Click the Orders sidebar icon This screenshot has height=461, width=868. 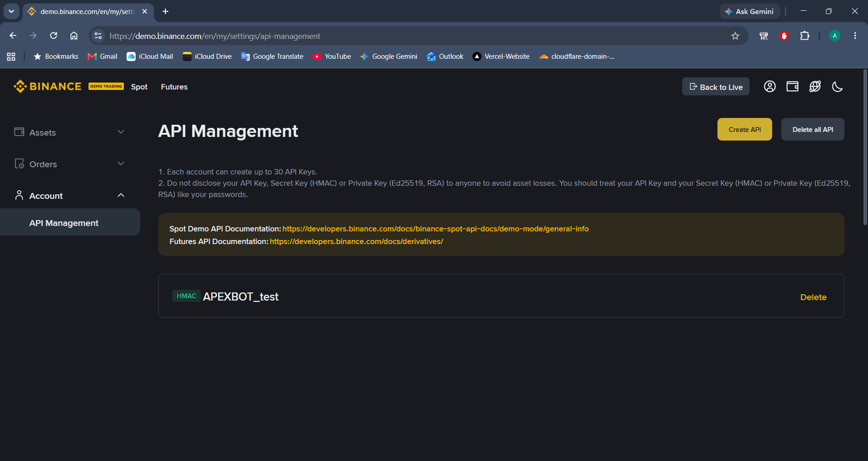[x=19, y=164]
